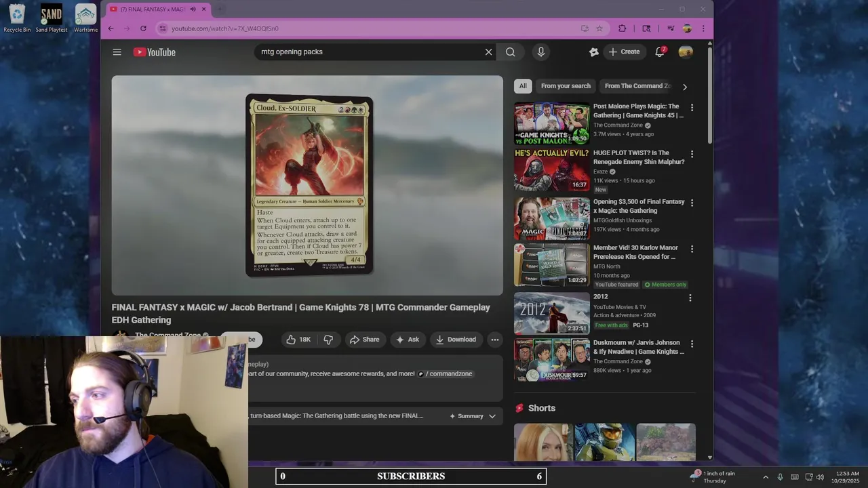Click The Command Zone channel under Post Malone
The image size is (868, 488).
point(618,125)
